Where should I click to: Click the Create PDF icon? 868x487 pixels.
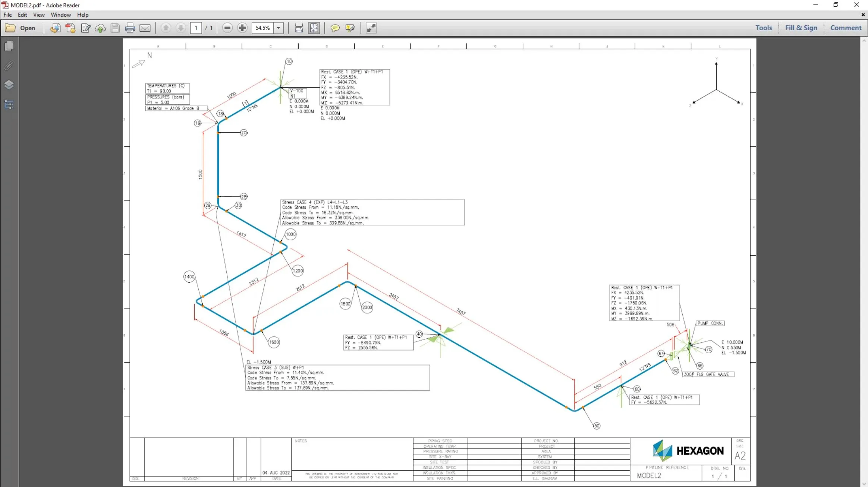click(70, 28)
